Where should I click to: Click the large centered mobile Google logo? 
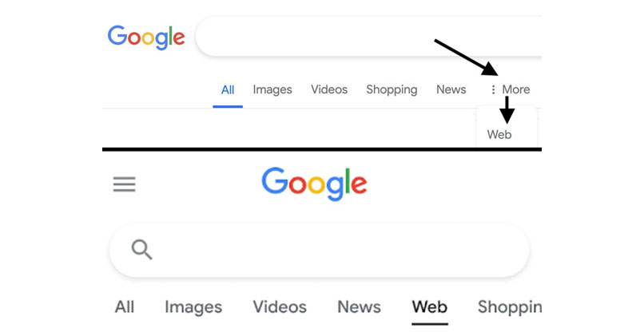pos(314,184)
